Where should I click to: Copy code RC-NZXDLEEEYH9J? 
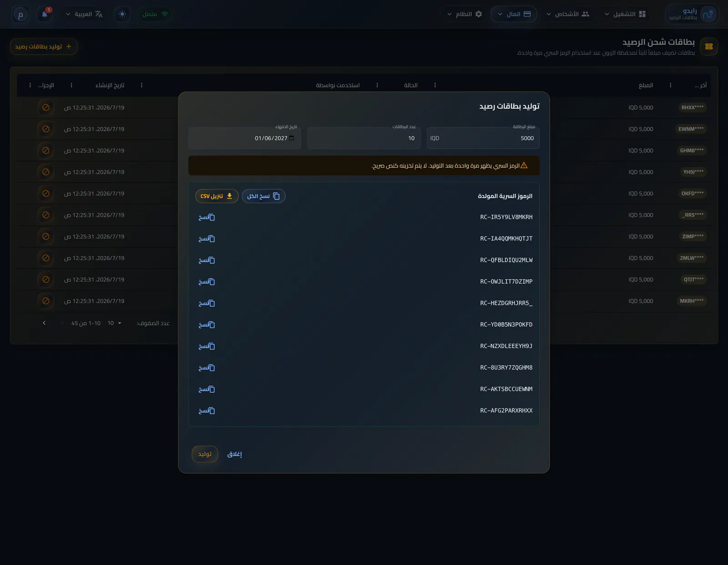click(207, 346)
